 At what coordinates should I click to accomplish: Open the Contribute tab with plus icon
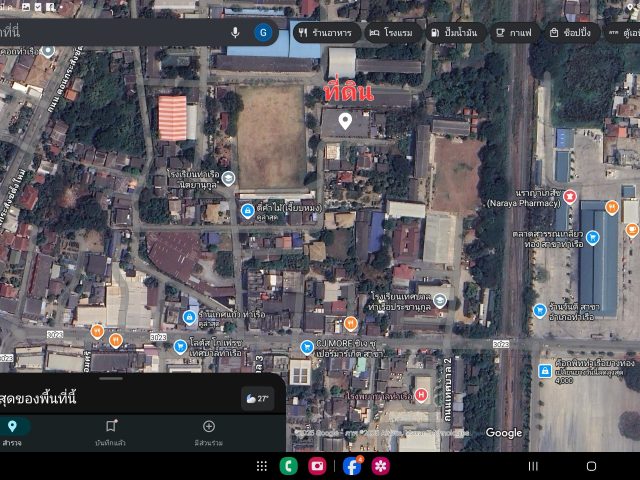point(208,431)
